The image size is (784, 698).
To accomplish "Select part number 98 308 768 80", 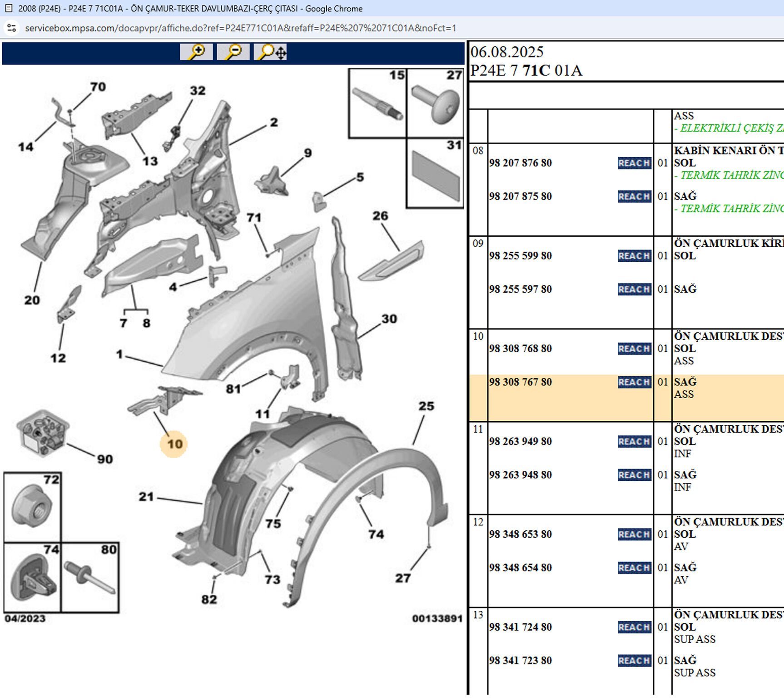I will (521, 349).
